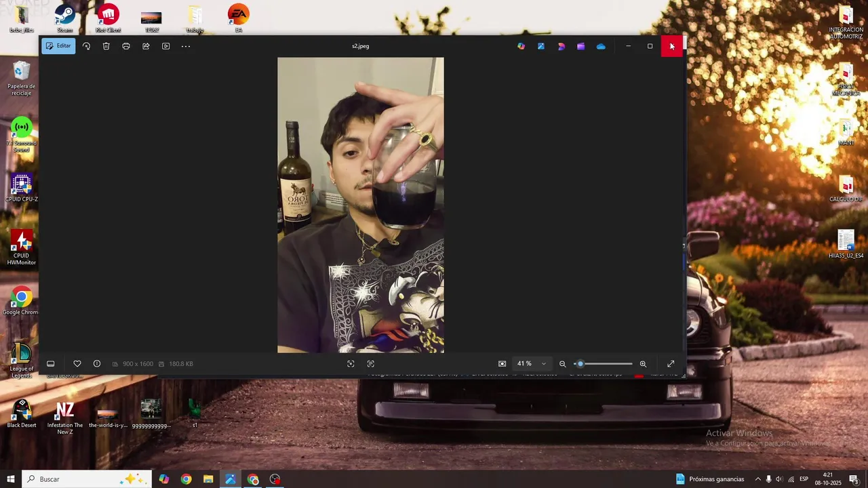
Task: Click the scan text icon in Photos
Action: pyautogui.click(x=370, y=364)
